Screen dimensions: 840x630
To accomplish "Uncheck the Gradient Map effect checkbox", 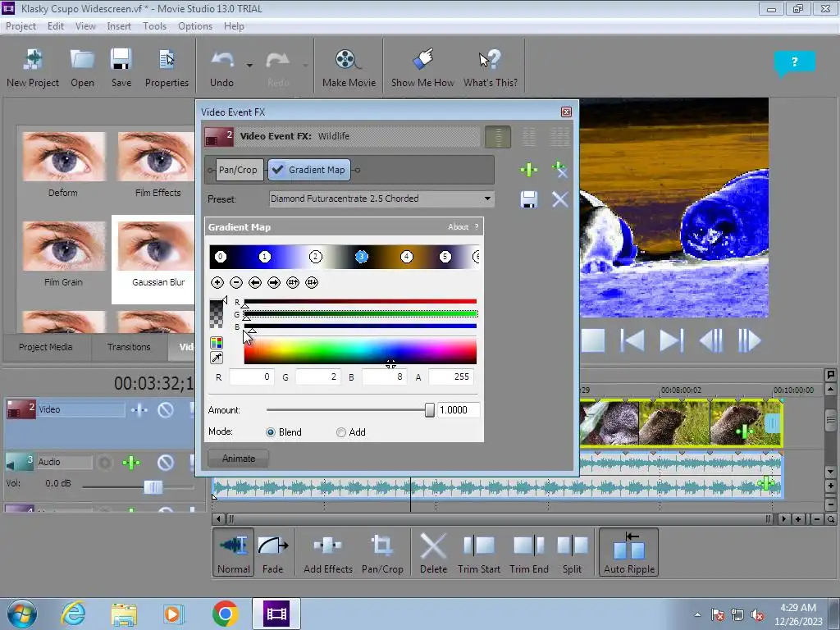I will [x=277, y=170].
